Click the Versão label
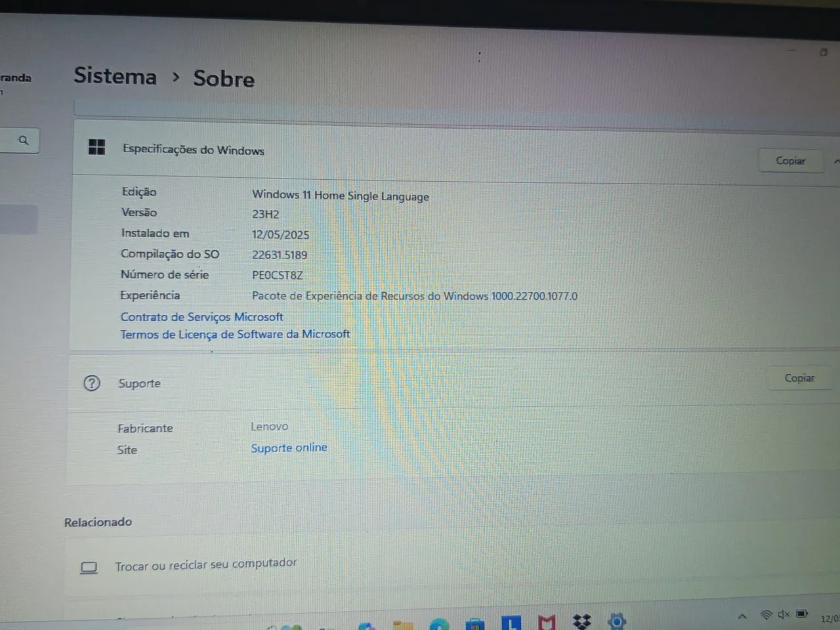Image resolution: width=840 pixels, height=630 pixels. point(139,212)
